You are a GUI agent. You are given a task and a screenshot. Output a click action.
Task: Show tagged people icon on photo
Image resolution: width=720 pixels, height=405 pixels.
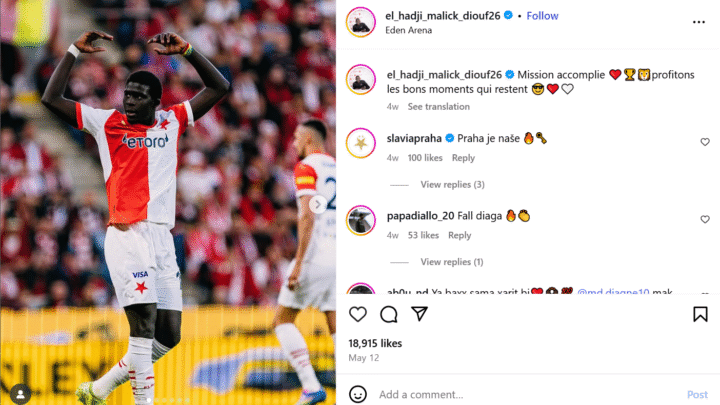click(x=20, y=394)
